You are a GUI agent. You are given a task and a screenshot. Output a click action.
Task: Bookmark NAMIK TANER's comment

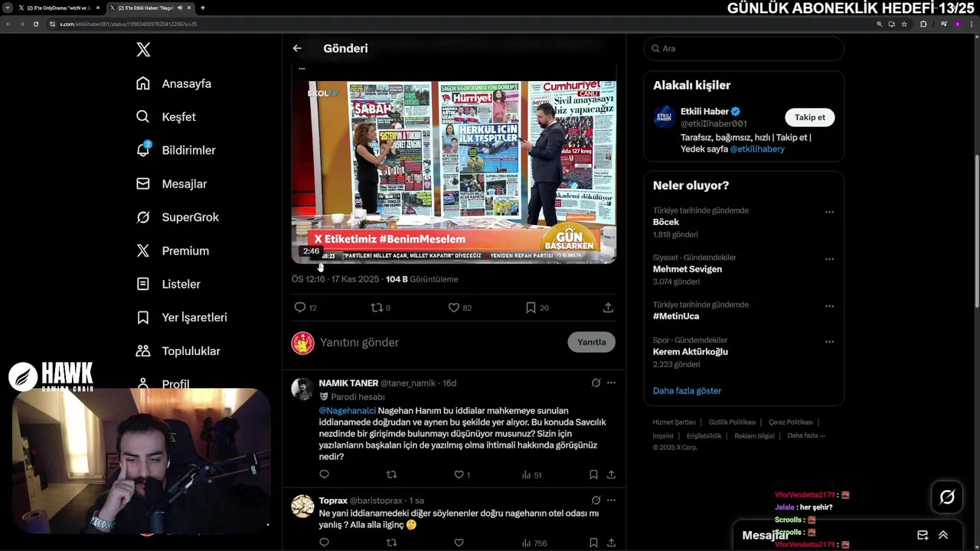tap(593, 474)
